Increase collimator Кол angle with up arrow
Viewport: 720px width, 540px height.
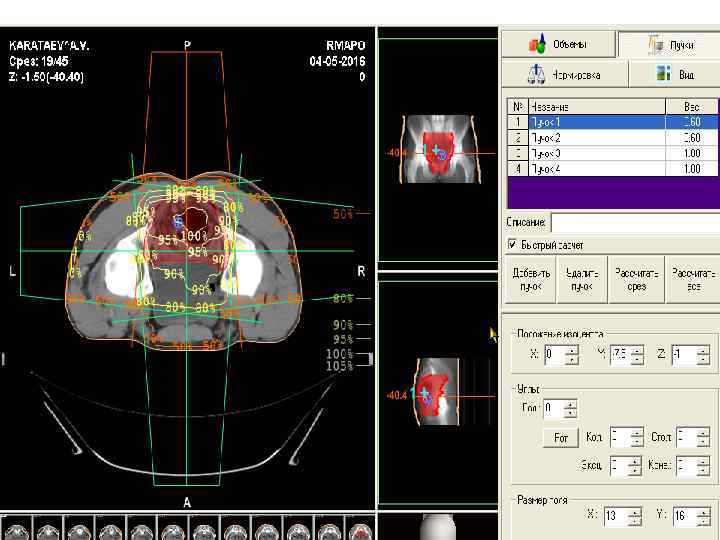pyautogui.click(x=636, y=433)
